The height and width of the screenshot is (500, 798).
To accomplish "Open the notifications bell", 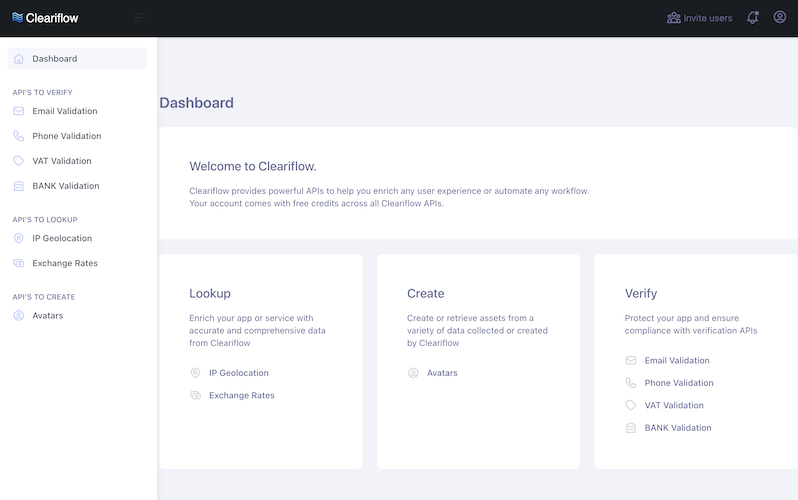I will (x=753, y=18).
